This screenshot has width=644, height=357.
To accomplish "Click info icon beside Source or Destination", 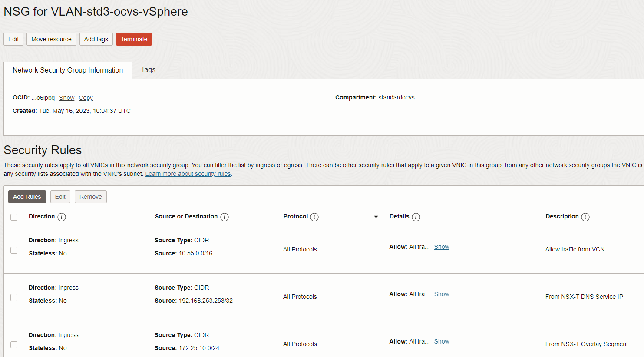I will [x=225, y=217].
